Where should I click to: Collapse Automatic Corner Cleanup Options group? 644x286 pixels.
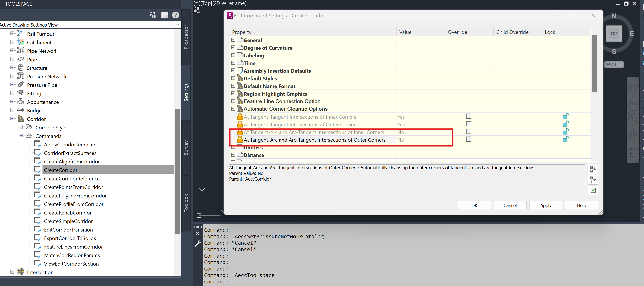[233, 109]
